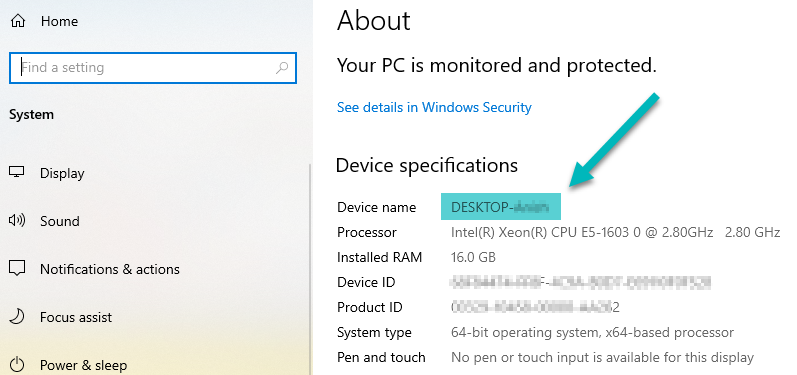Viewport: 797px width, 375px height.
Task: Click the sidebar vertical scrollbar
Action: tap(310, 269)
